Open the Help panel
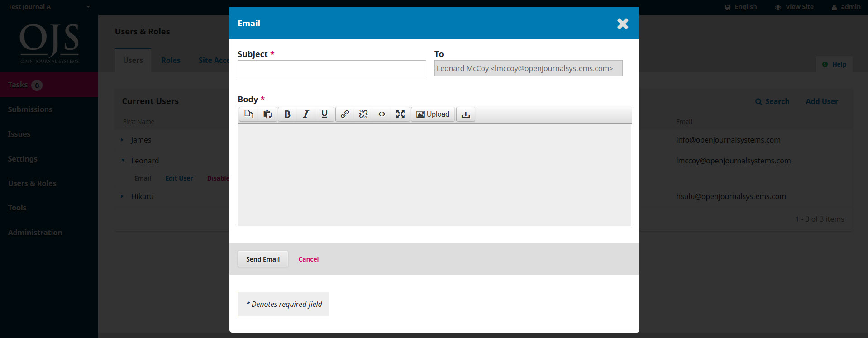This screenshot has width=868, height=338. pos(835,64)
